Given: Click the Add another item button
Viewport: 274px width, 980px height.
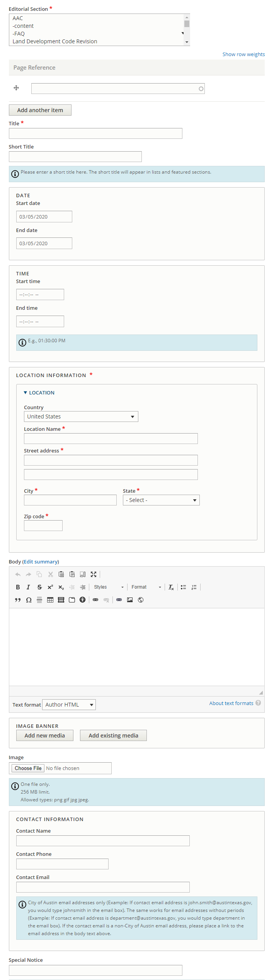Looking at the screenshot, I should [x=40, y=110].
